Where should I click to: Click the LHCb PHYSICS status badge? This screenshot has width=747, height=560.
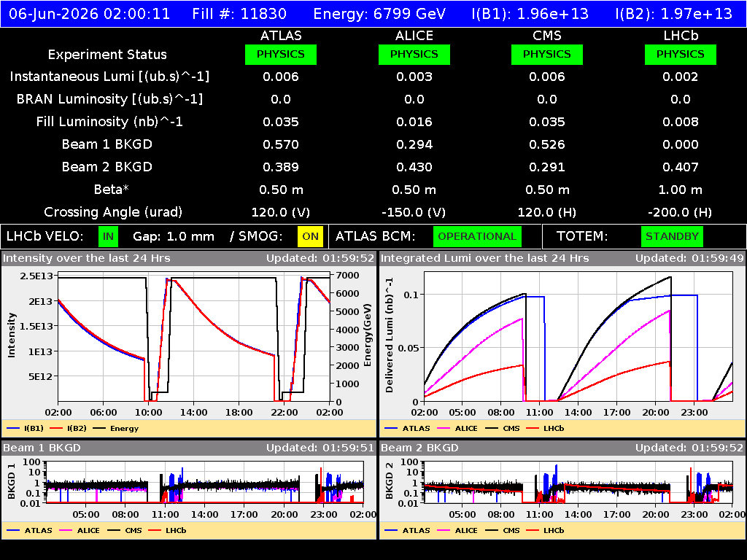(681, 54)
